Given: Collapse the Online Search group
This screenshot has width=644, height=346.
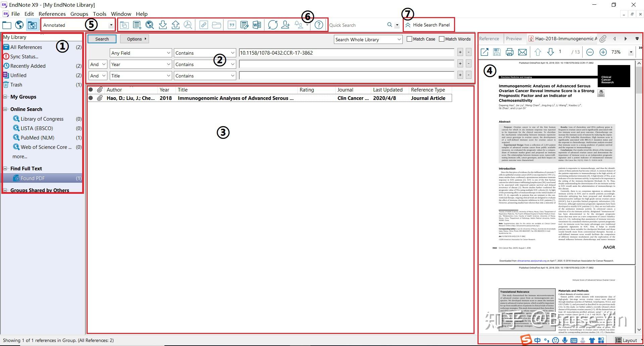Looking at the screenshot, I should tap(5, 109).
